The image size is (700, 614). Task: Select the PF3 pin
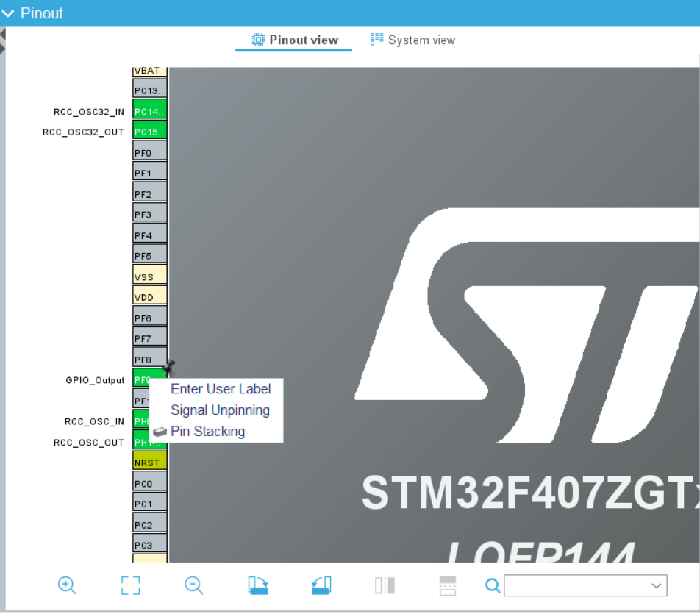(150, 213)
